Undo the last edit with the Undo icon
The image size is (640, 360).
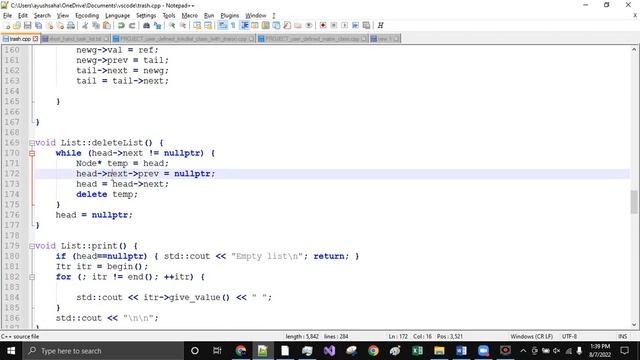pyautogui.click(x=121, y=25)
